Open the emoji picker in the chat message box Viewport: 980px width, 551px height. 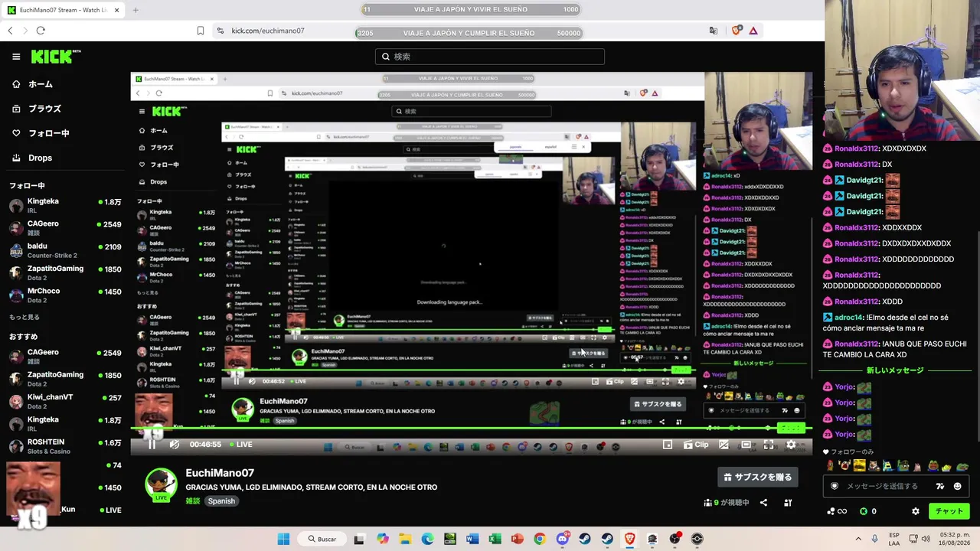(957, 486)
